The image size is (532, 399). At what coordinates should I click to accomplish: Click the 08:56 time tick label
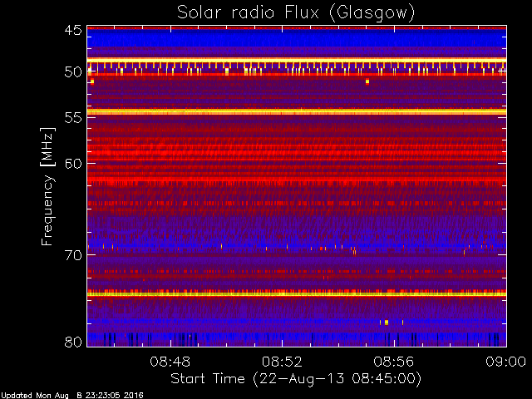tap(394, 362)
